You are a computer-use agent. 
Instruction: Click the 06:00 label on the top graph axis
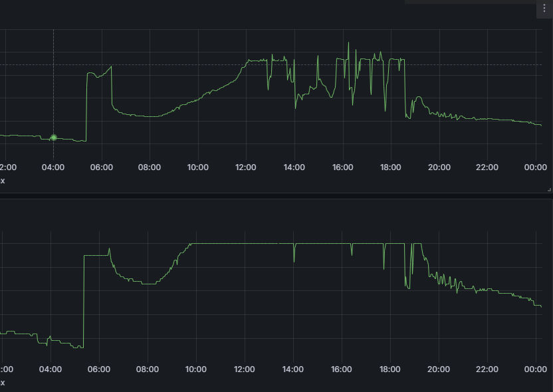pos(101,167)
